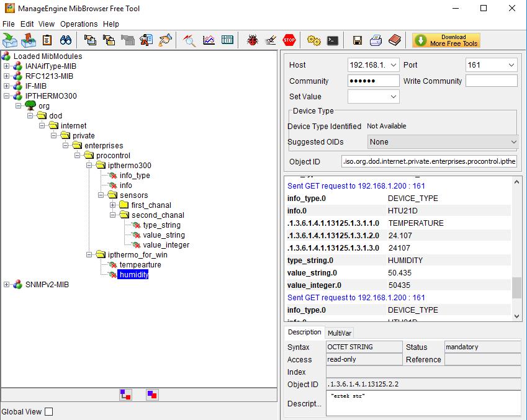Click the greyed GETBULK toolbar icon

(128, 40)
